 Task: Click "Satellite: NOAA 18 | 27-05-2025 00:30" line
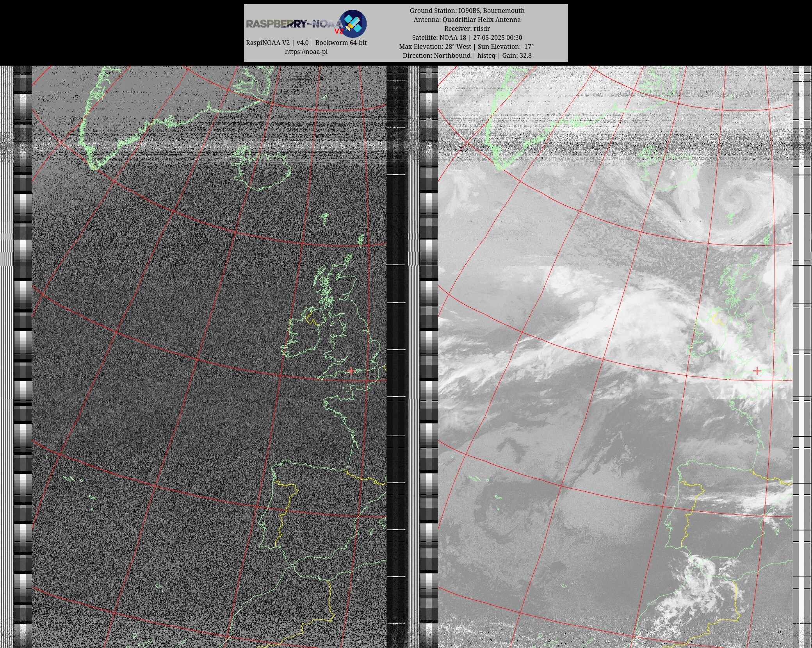467,37
